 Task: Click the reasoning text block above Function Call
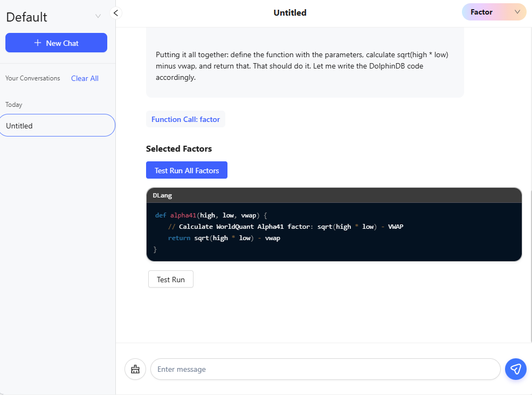pyautogui.click(x=305, y=66)
